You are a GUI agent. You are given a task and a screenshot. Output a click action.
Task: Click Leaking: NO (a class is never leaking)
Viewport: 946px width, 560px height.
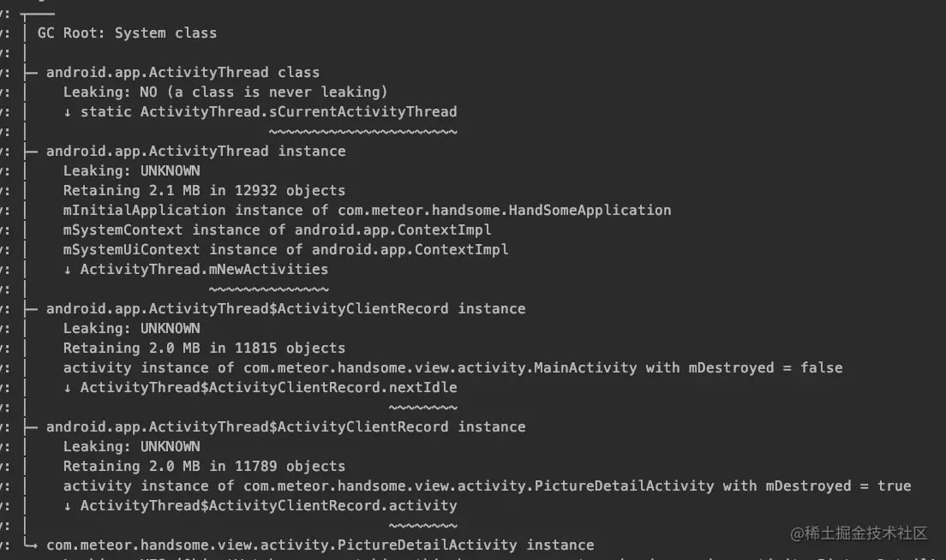tap(225, 92)
